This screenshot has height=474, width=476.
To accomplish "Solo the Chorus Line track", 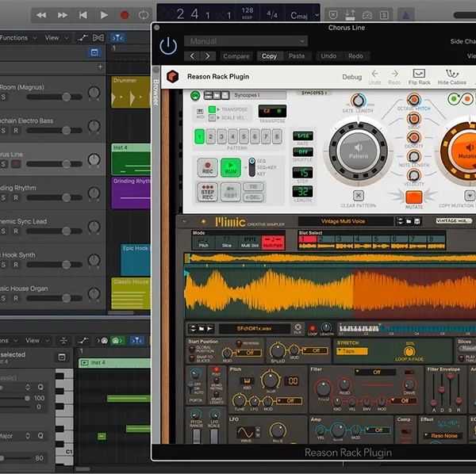I will [x=3, y=164].
